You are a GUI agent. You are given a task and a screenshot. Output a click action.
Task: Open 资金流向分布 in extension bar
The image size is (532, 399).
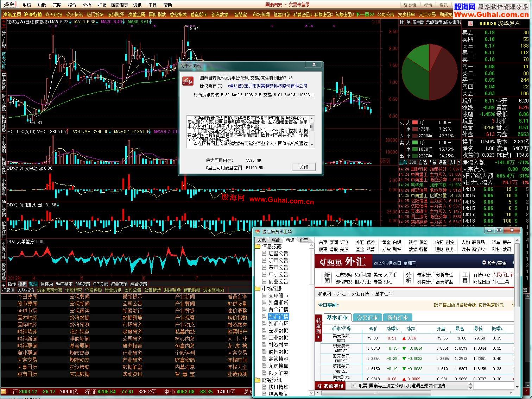(50, 290)
